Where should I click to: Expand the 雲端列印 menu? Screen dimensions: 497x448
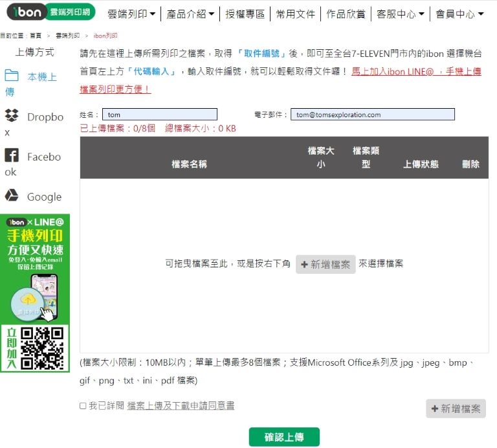(x=131, y=14)
